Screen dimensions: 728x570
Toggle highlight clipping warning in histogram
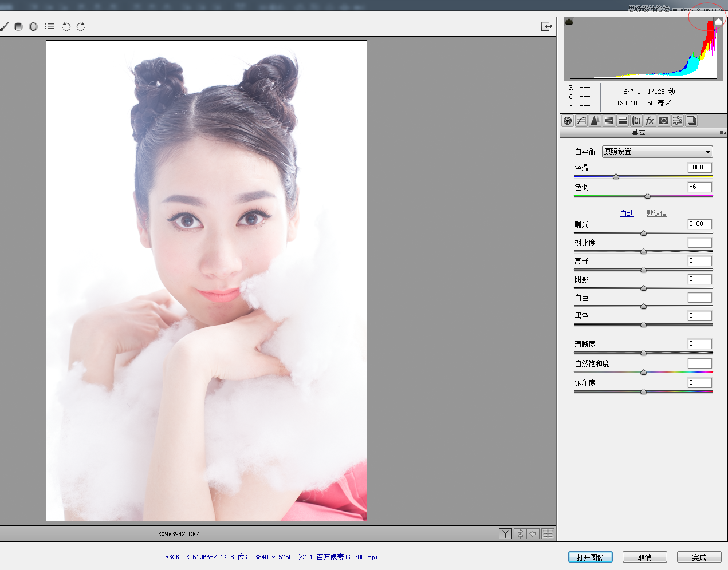718,22
